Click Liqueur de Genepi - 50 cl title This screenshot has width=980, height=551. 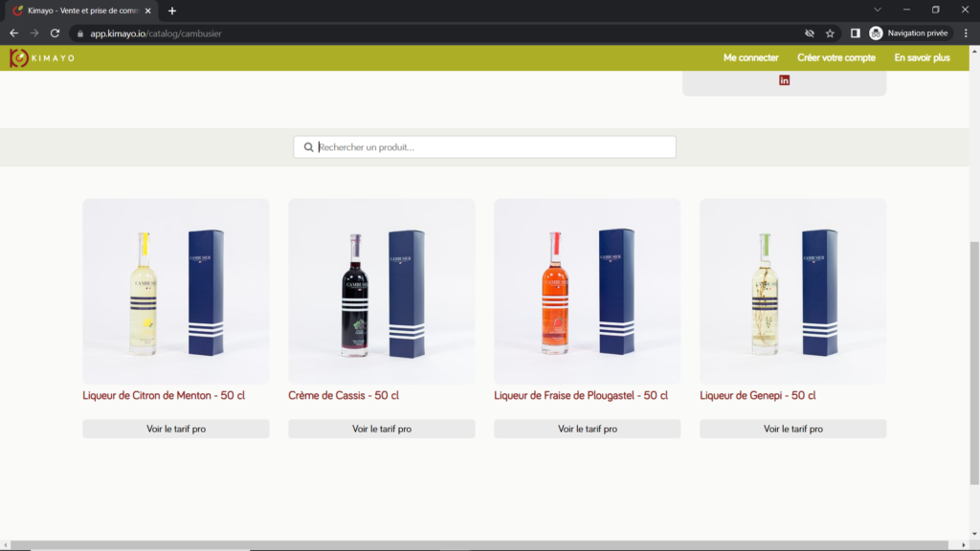[x=758, y=395]
